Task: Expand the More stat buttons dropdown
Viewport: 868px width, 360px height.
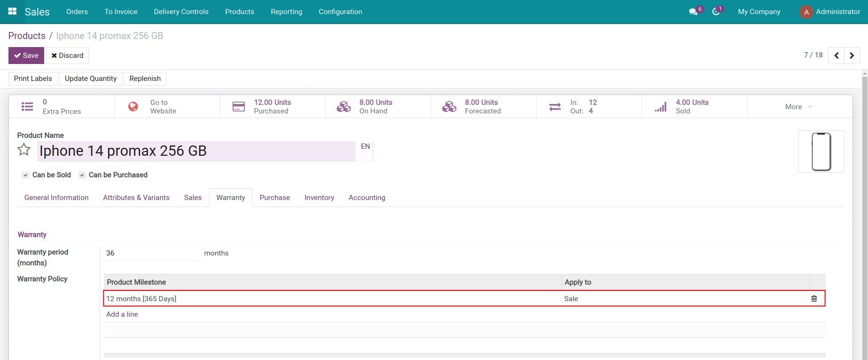Action: [x=798, y=107]
